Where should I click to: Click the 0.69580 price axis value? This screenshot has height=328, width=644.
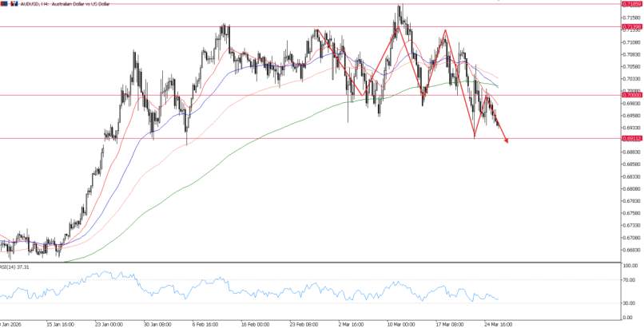tap(633, 116)
